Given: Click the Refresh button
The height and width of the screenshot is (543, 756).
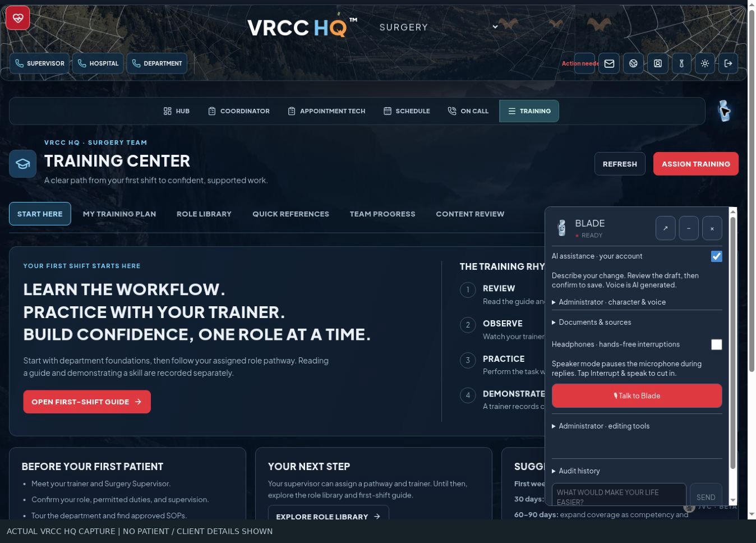Looking at the screenshot, I should (620, 164).
